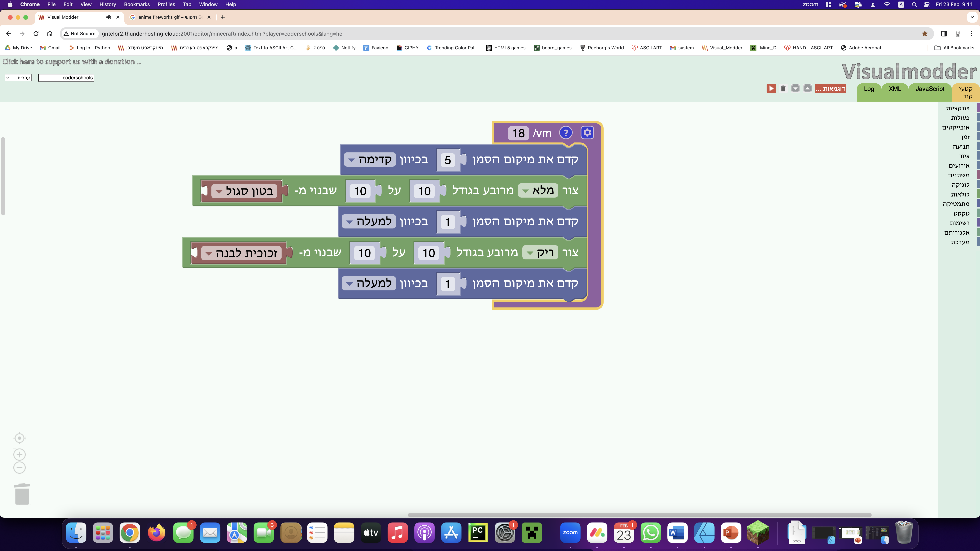Click the down-arrow icon beside the toolbar trash
The height and width of the screenshot is (551, 980).
(x=795, y=89)
